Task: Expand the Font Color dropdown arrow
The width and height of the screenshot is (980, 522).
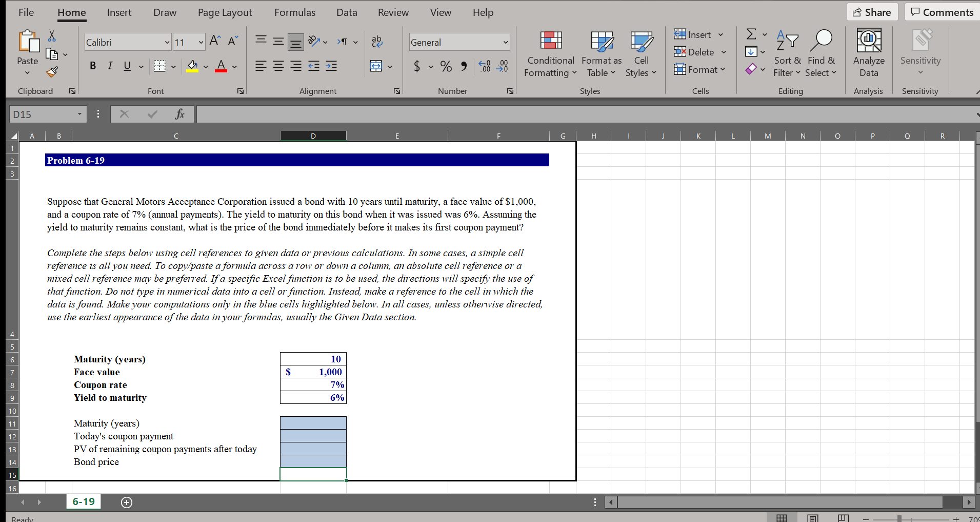Action: pos(234,67)
